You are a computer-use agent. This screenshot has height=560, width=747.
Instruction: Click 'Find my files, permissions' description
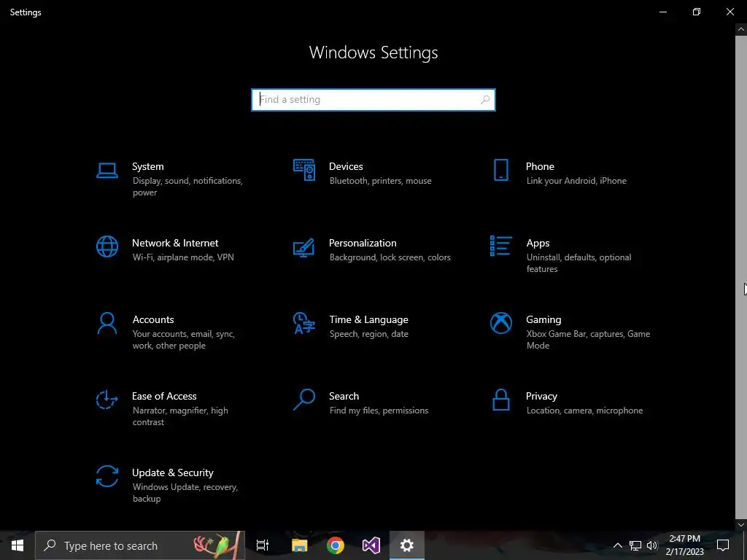pos(379,411)
